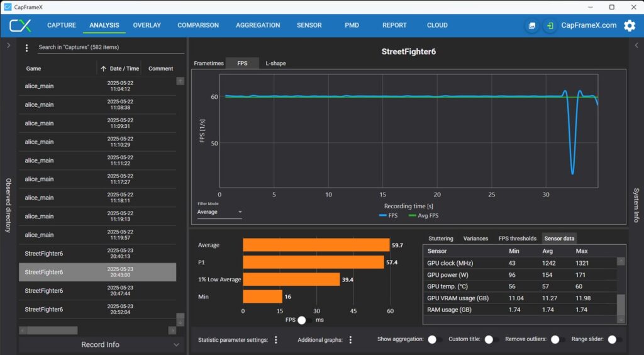Open the settings gear icon
Viewport: 644px width, 355px height.
pyautogui.click(x=630, y=25)
